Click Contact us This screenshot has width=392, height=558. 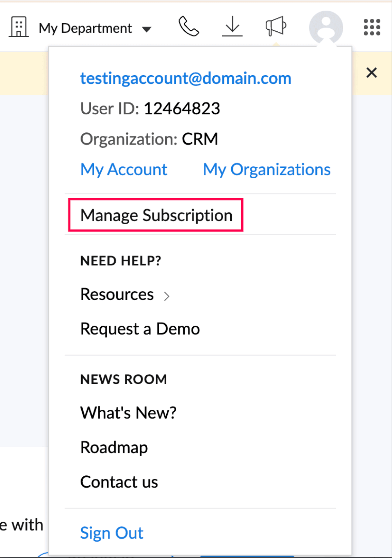(x=119, y=482)
